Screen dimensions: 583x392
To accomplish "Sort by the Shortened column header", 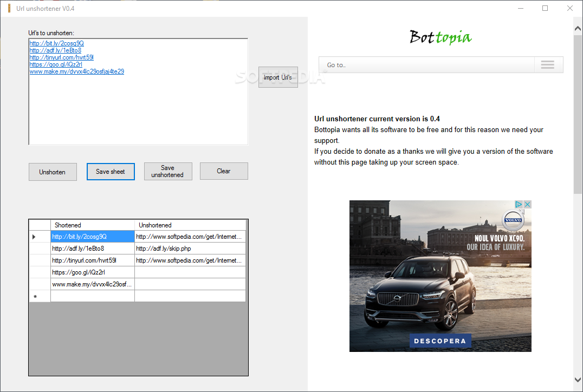I will [93, 225].
